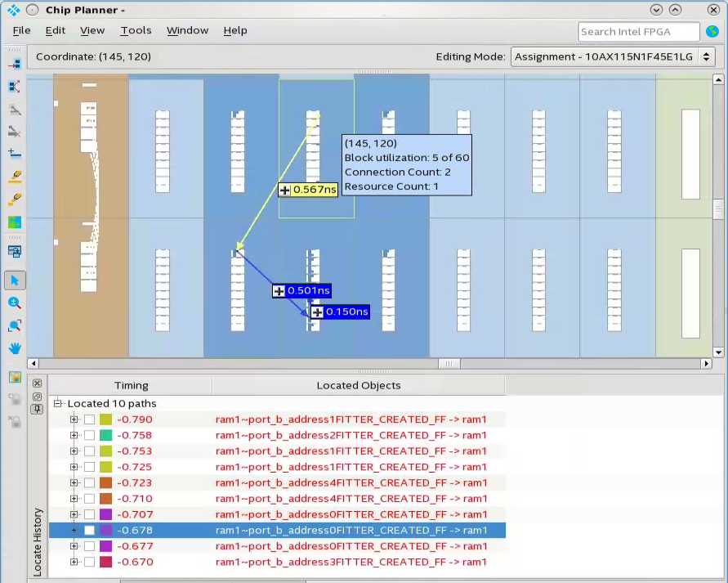Click the globe icon beside search box
The width and height of the screenshot is (728, 583).
point(712,32)
